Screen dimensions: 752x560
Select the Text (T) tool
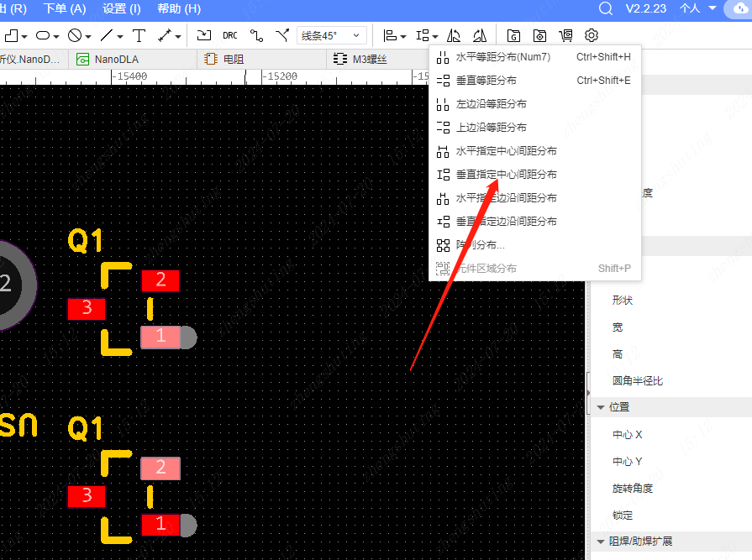tap(139, 35)
